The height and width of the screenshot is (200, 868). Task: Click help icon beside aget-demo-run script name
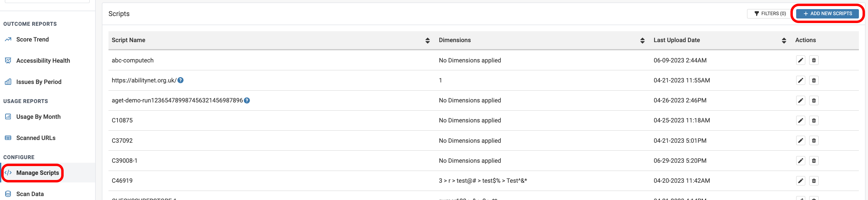click(x=247, y=100)
